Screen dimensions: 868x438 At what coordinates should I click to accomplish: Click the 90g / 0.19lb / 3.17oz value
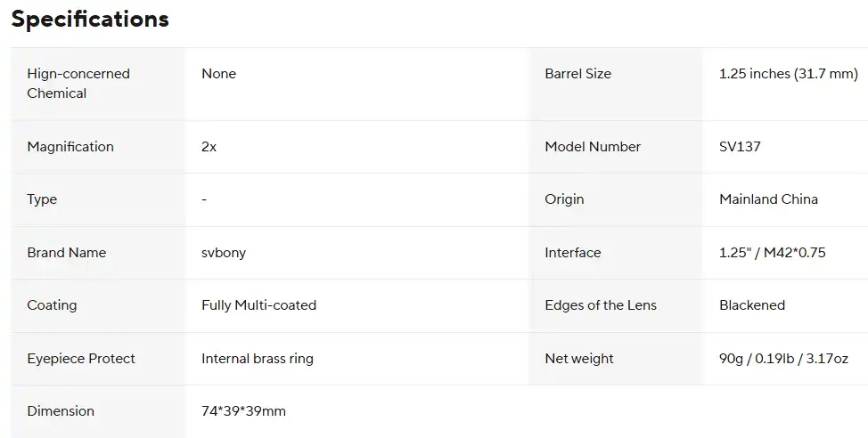[783, 359]
